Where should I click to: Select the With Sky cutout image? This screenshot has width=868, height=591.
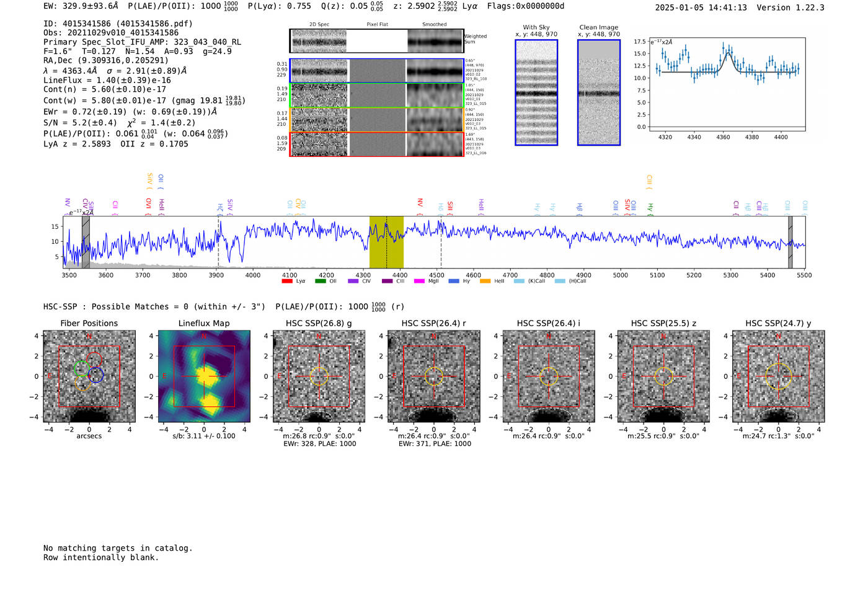point(536,92)
